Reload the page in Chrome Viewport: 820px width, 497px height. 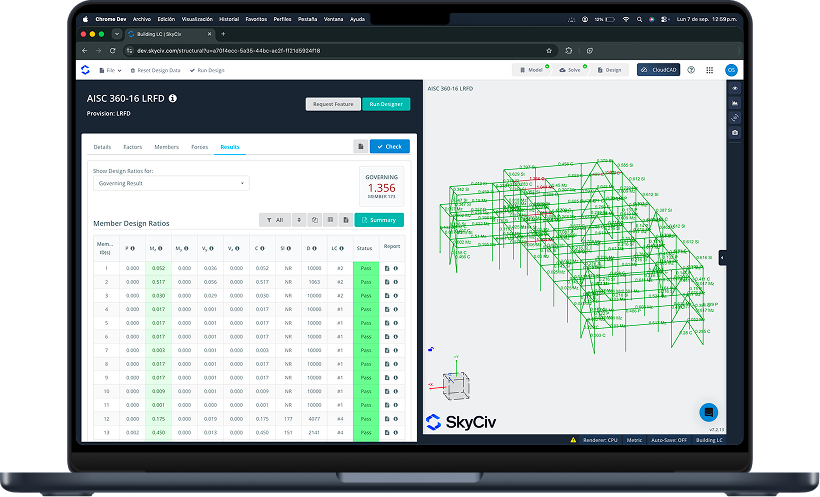(112, 51)
